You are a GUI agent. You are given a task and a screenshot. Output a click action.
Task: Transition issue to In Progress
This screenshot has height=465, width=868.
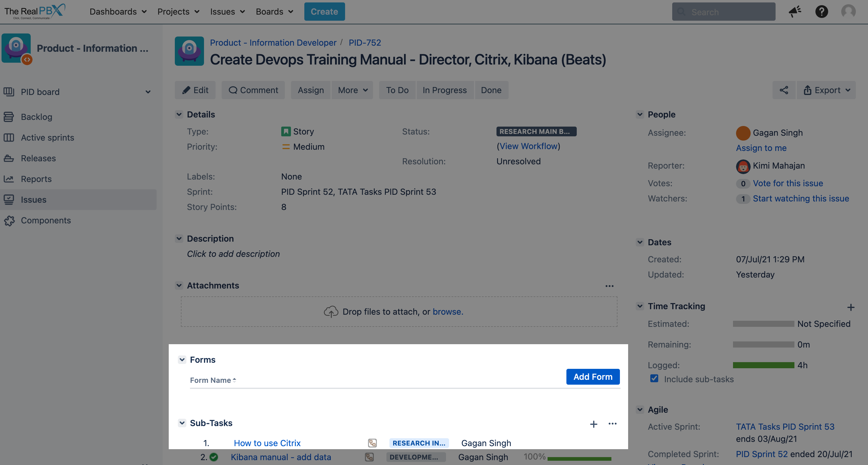[x=445, y=90]
